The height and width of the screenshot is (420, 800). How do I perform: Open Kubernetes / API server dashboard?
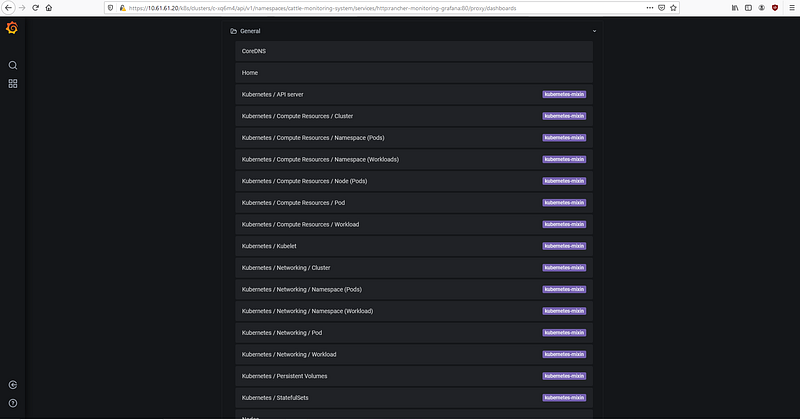click(414, 94)
